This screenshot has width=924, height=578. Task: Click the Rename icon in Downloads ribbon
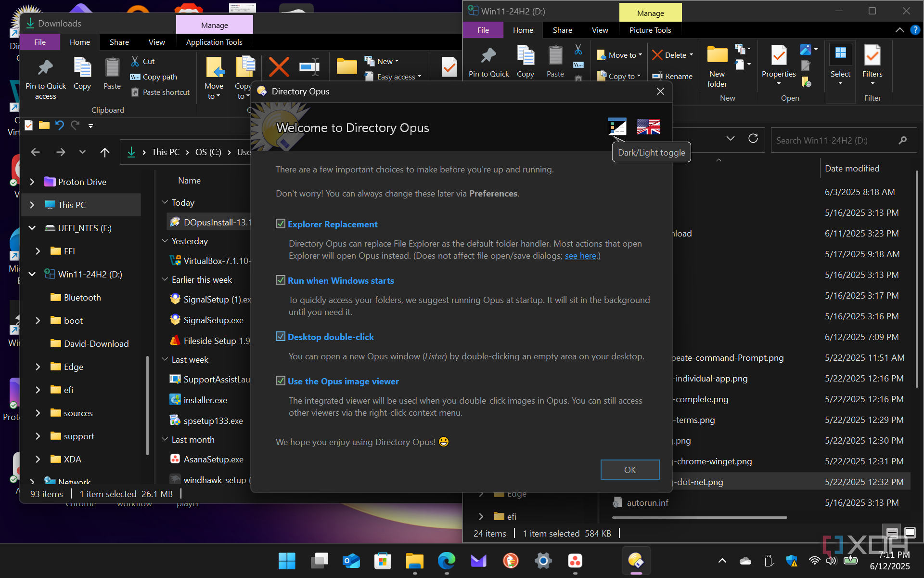click(309, 67)
